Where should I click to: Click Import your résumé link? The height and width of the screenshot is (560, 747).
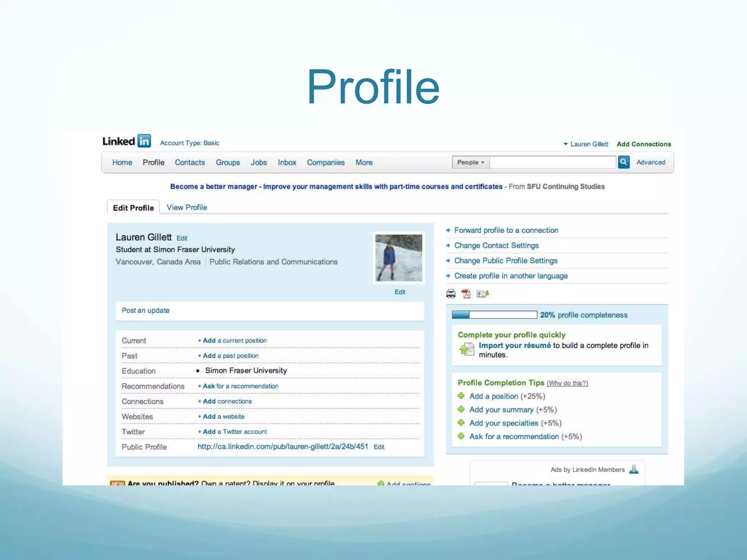pos(515,345)
